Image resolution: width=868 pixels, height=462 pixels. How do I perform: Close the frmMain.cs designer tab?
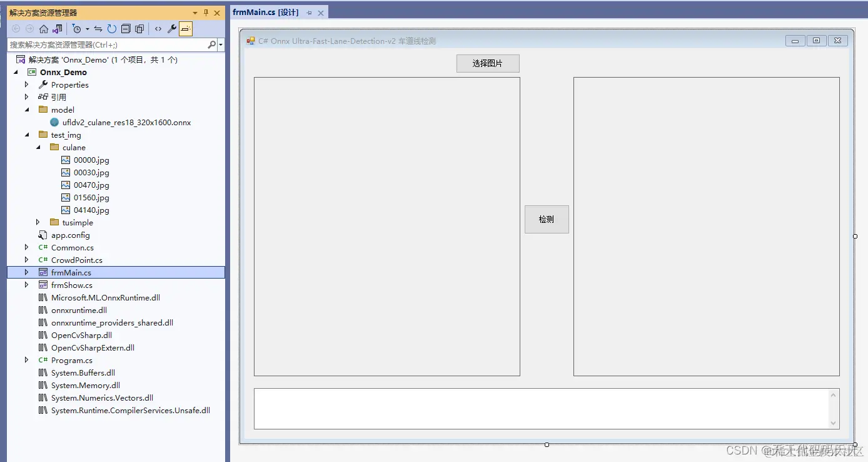tap(320, 13)
